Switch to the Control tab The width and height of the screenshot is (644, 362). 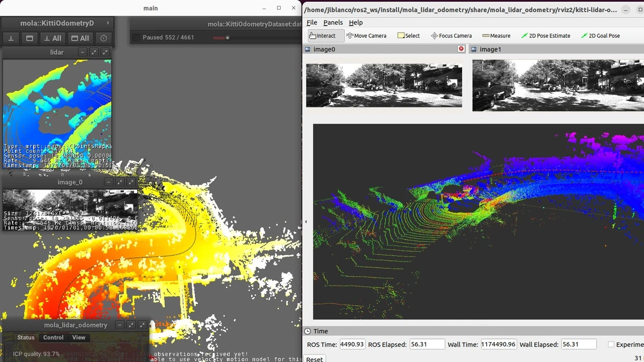point(53,337)
